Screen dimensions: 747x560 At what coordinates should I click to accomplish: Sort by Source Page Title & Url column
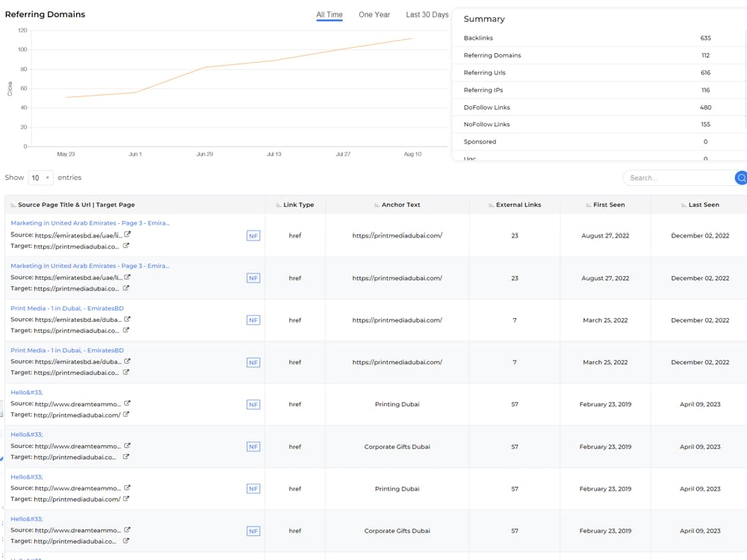(73, 205)
